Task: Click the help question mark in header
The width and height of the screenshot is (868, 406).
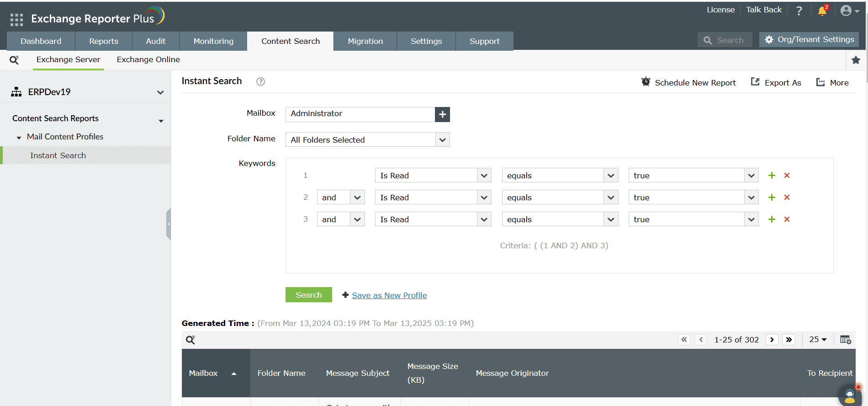Action: 799,11
